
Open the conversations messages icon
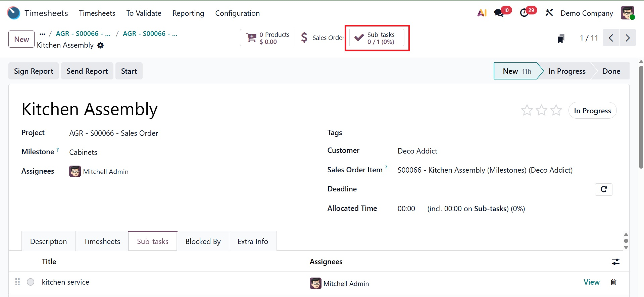[x=499, y=13]
